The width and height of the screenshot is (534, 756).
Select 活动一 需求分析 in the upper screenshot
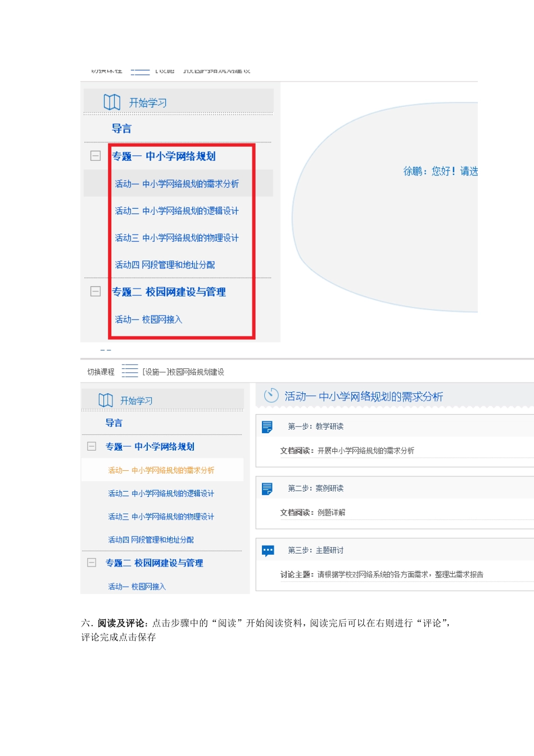point(177,184)
